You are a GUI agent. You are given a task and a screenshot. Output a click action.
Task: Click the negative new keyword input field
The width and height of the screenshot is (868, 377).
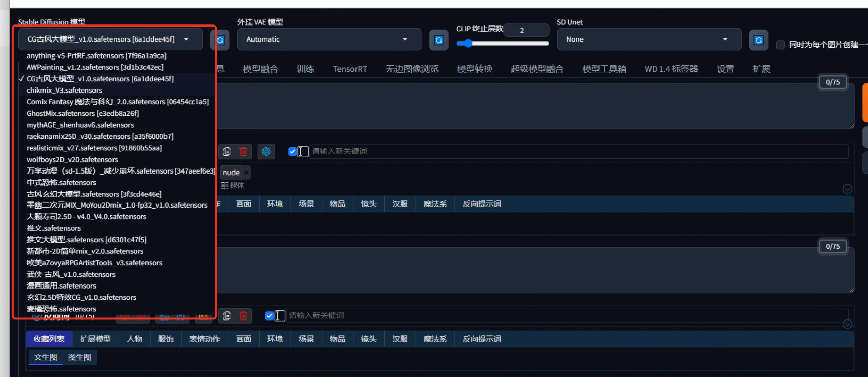[567, 316]
